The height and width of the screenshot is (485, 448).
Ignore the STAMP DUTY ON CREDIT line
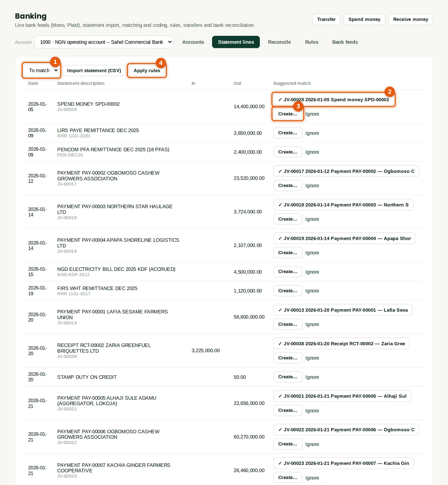(x=312, y=377)
